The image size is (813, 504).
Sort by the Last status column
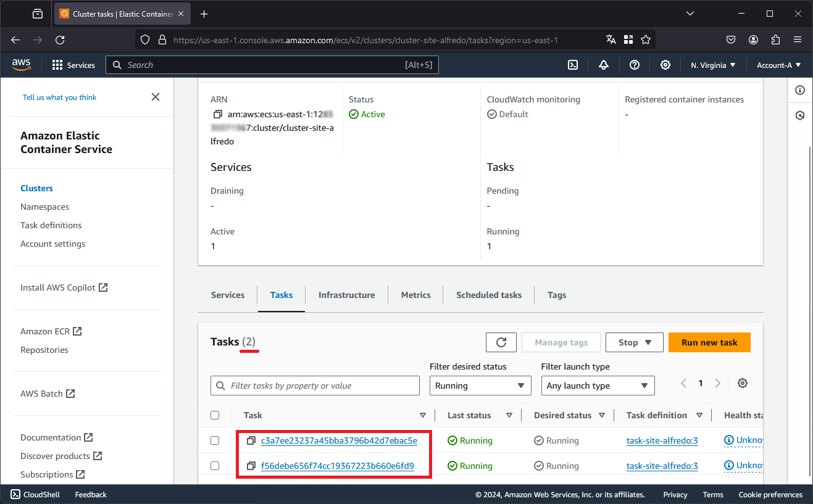pos(509,415)
